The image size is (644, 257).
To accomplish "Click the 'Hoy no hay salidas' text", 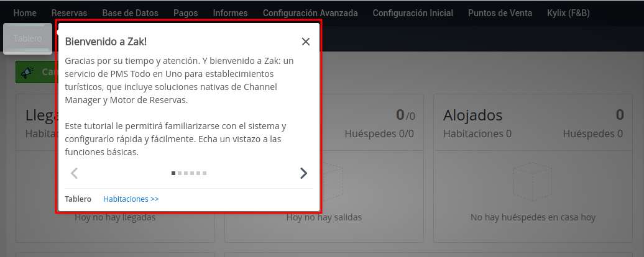I will (x=324, y=217).
